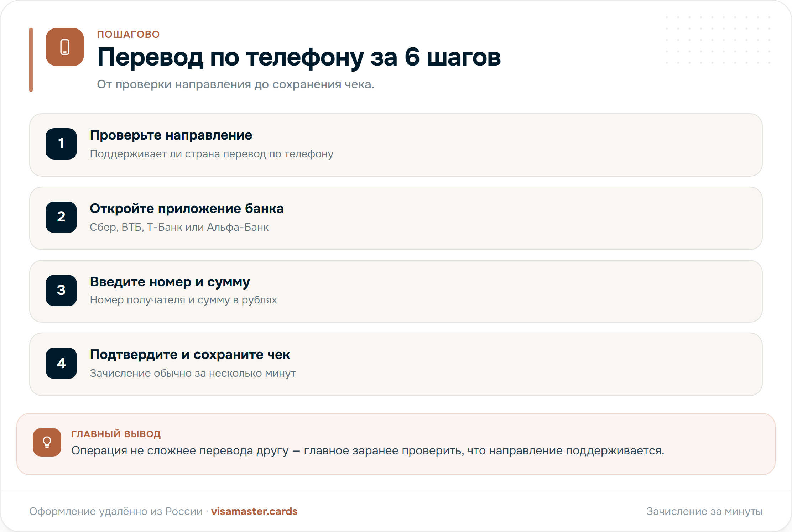Click footer text 'Зачисление за минуты'
Screen dimensions: 792x532
click(x=704, y=511)
